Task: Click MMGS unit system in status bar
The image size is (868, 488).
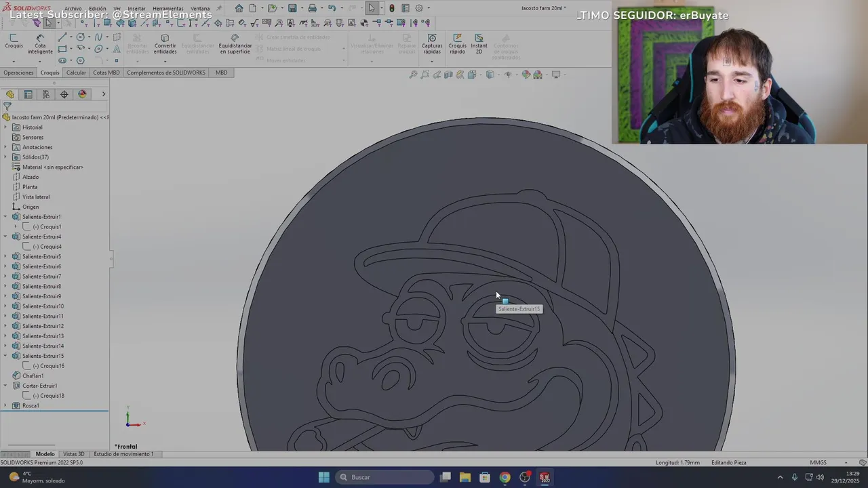Action: [818, 462]
